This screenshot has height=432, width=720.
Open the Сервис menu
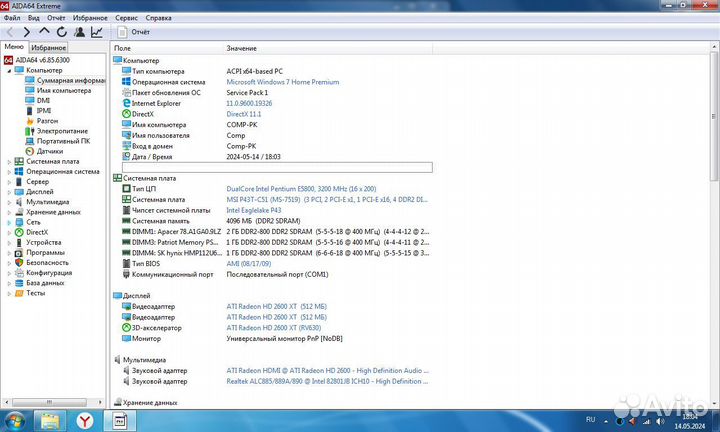(126, 18)
